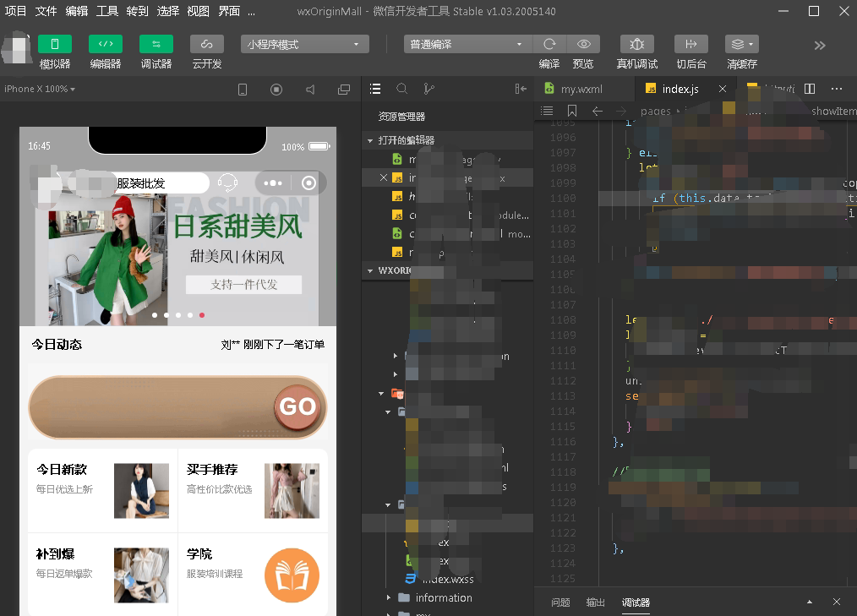Toggle the simulator mute speaker icon
The height and width of the screenshot is (616, 857).
pos(310,90)
